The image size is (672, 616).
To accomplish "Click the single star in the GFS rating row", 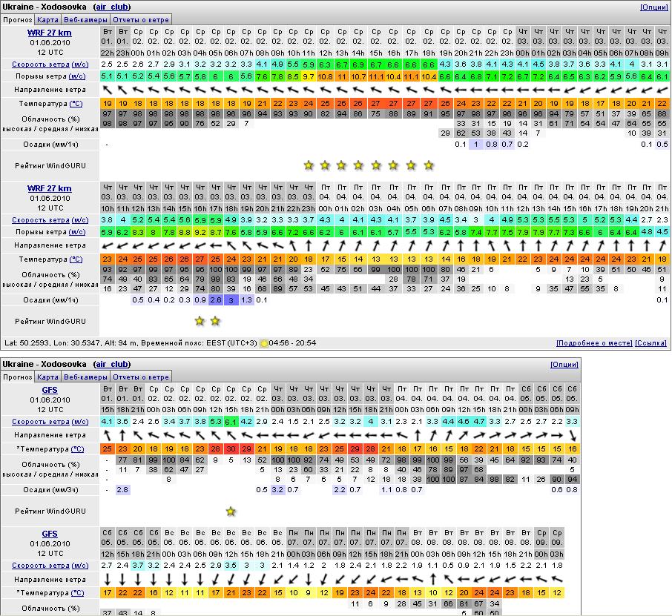I will pos(231,511).
